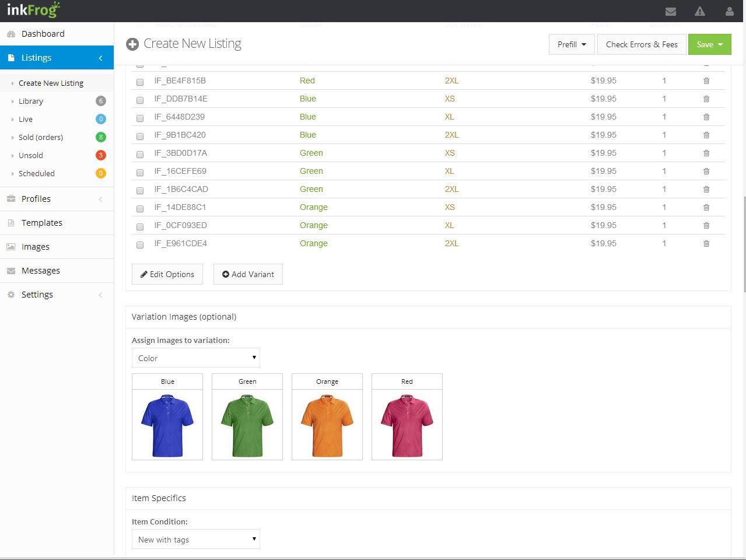
Task: Click the envelope icon in the top bar
Action: click(670, 10)
